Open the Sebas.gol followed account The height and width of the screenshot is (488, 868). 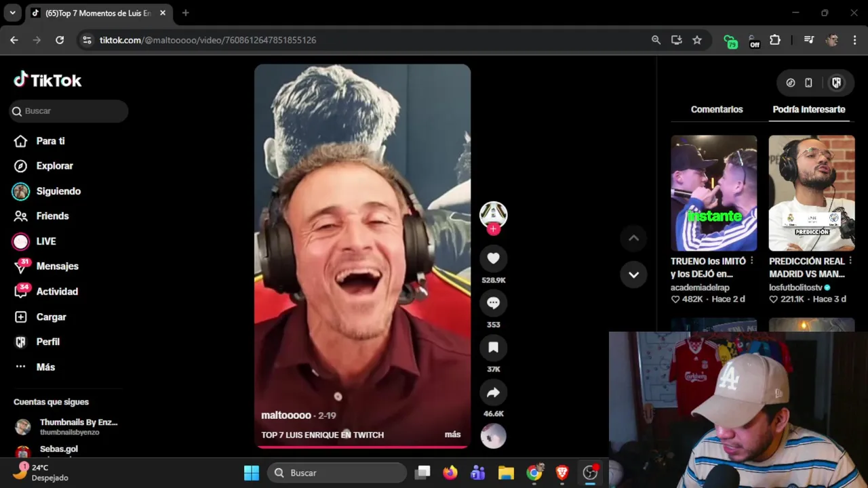coord(47,450)
